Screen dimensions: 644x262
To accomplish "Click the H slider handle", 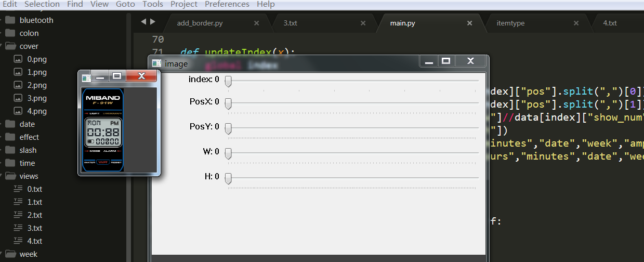I will (x=228, y=178).
